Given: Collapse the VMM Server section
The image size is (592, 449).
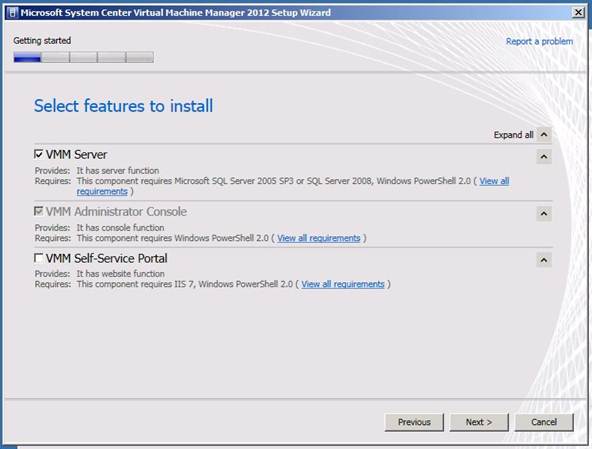Looking at the screenshot, I should tap(544, 156).
